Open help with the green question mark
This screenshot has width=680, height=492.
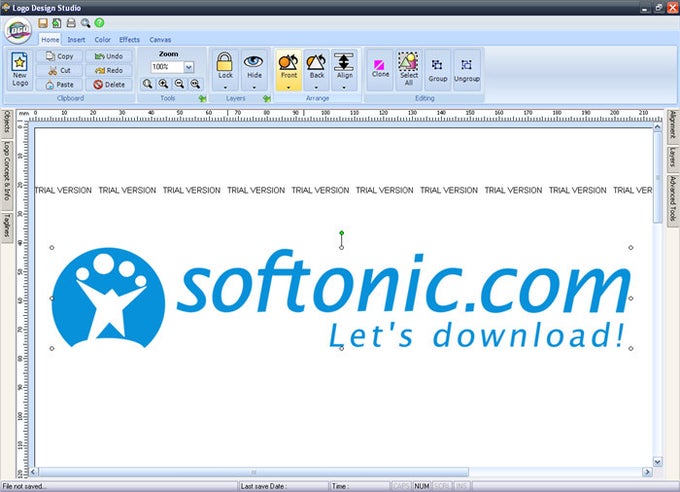99,23
